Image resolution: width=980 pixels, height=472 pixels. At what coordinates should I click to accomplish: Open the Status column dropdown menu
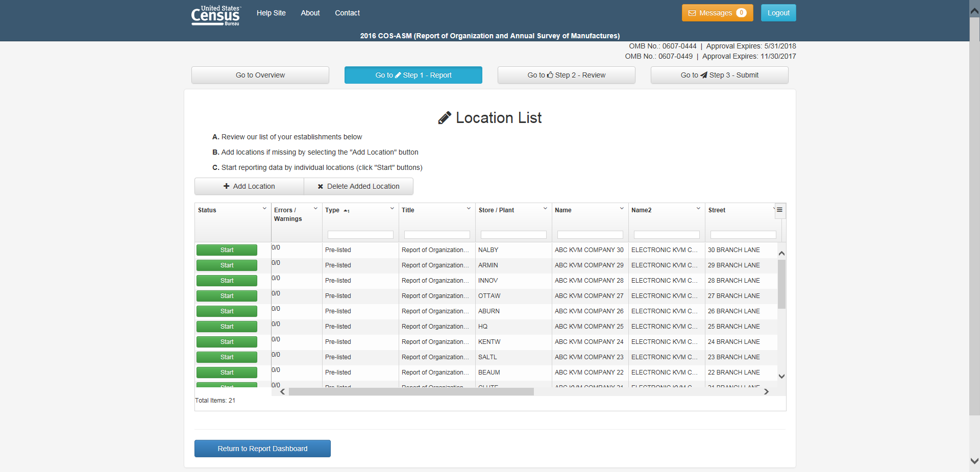pos(264,209)
